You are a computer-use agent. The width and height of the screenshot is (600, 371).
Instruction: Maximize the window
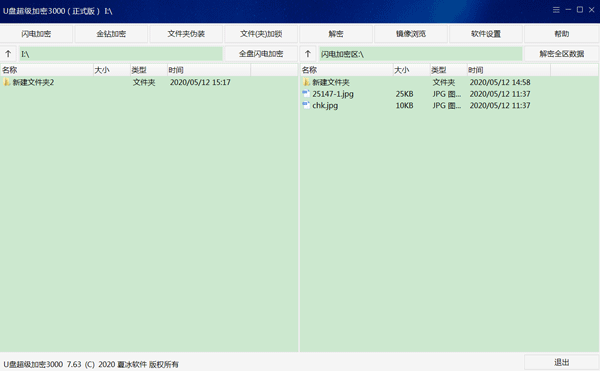click(x=580, y=10)
